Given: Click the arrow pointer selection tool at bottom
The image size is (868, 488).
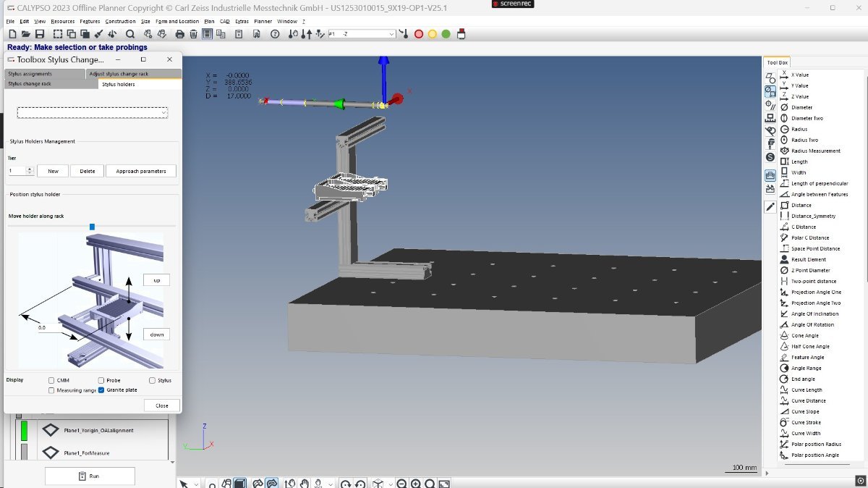Looking at the screenshot, I should pos(184,483).
